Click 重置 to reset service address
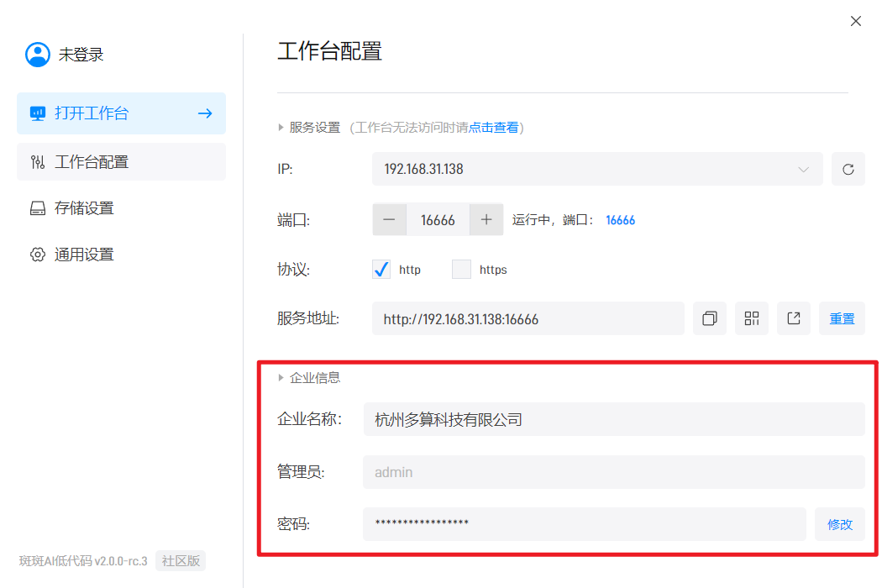Image resolution: width=882 pixels, height=588 pixels. [842, 318]
